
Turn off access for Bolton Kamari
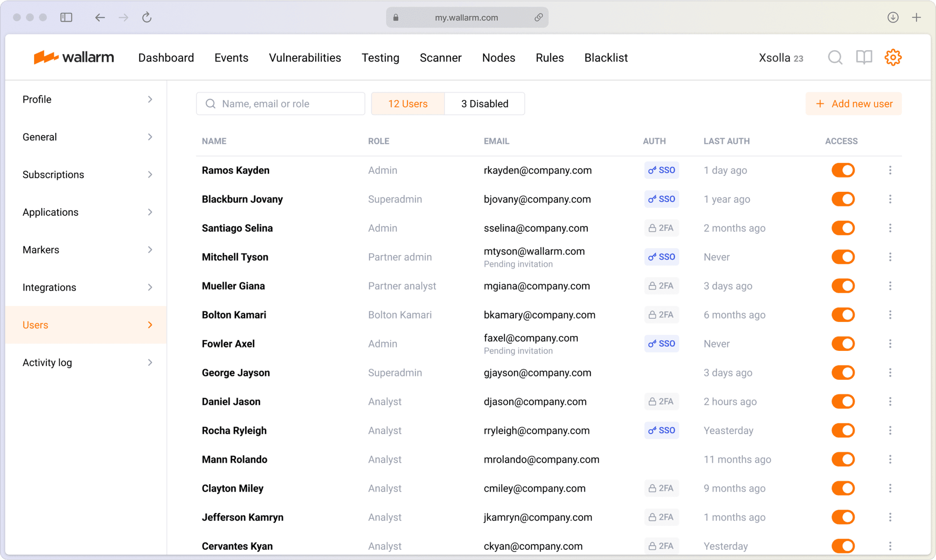coord(843,315)
